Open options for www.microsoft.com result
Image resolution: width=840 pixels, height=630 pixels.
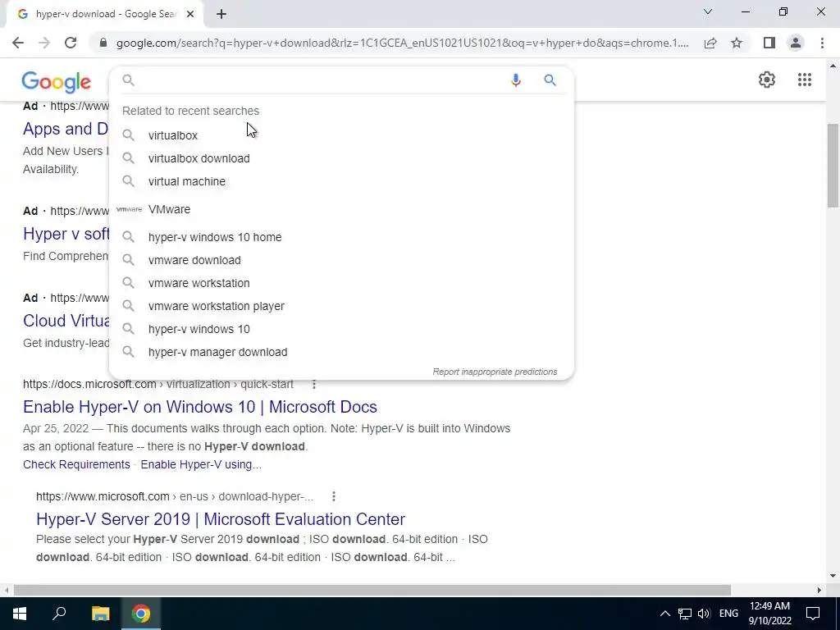point(334,496)
